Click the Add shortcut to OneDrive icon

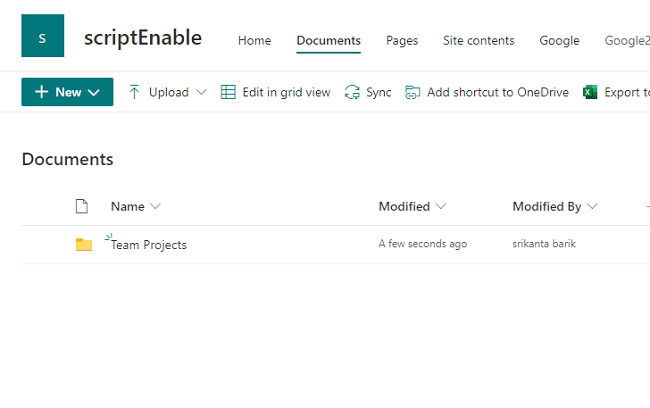412,92
